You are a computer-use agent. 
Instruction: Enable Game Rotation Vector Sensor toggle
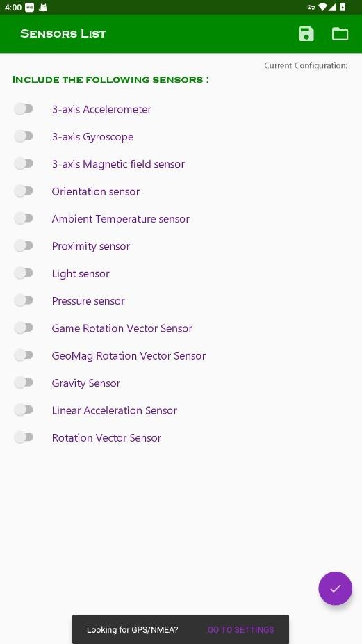tap(24, 328)
